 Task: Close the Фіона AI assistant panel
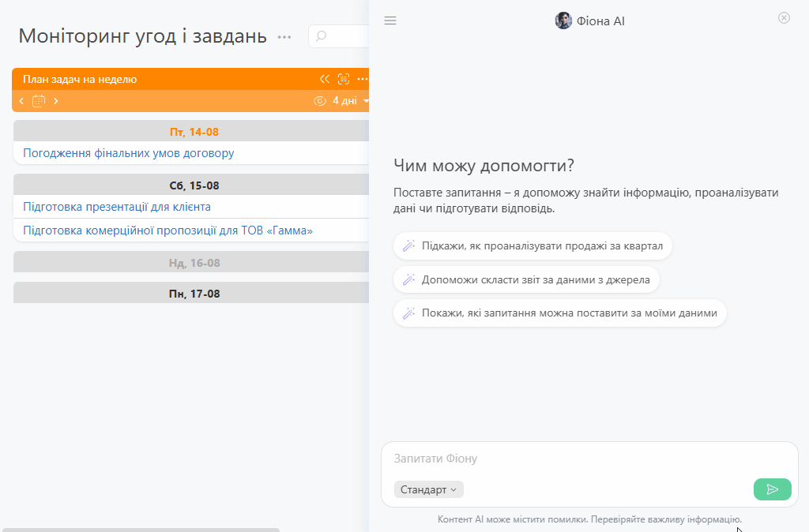click(784, 18)
